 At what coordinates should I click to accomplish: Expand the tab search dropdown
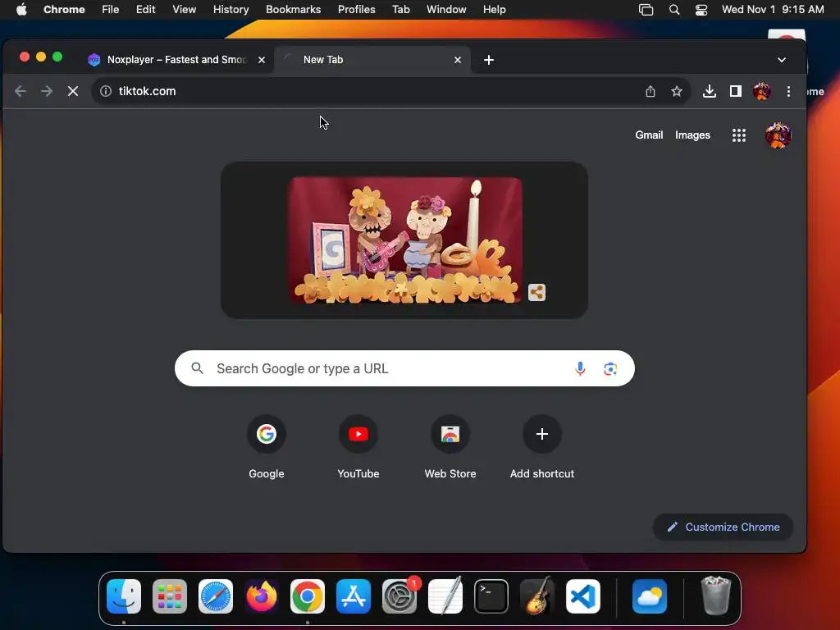coord(782,60)
